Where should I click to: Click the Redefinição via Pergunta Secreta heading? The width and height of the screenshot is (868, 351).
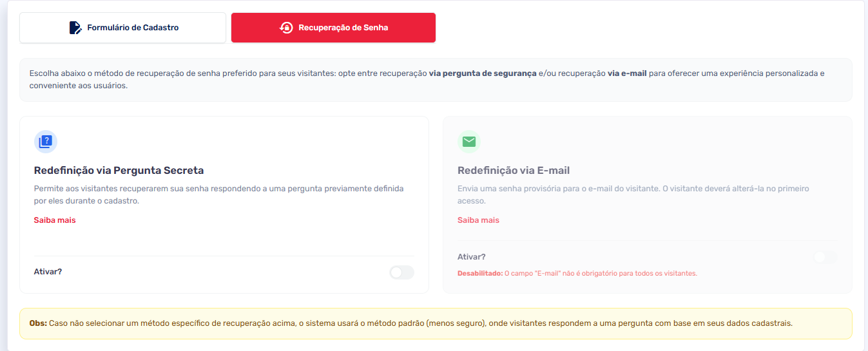[x=119, y=171]
